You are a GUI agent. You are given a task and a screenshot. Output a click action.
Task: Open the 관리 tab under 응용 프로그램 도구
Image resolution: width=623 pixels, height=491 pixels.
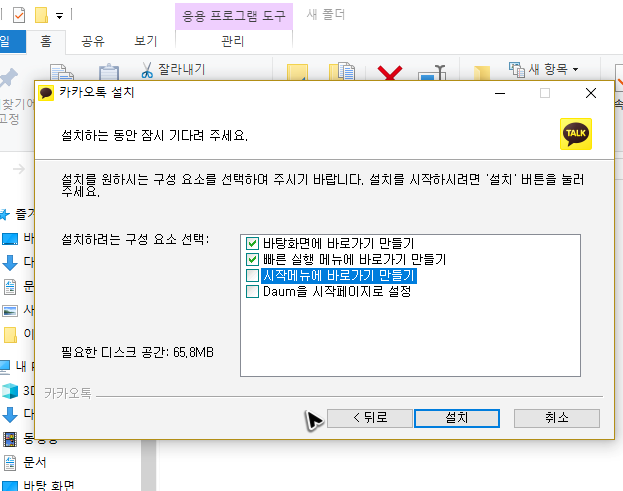(233, 41)
